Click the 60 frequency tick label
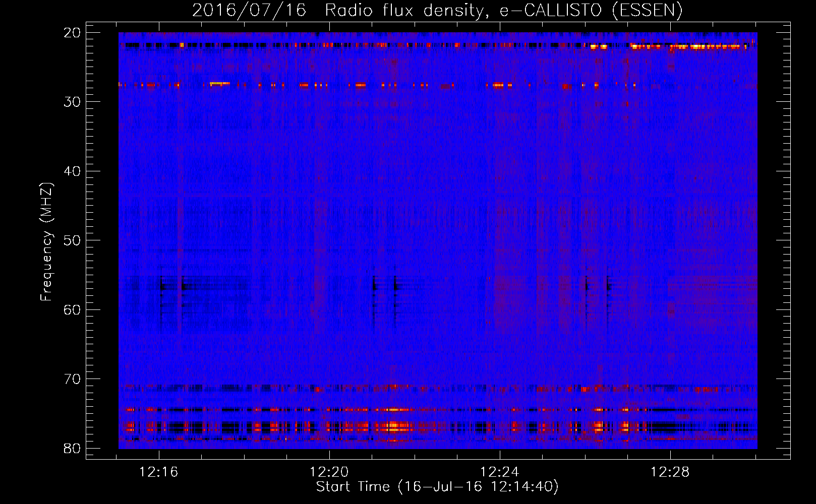Viewport: 816px width, 504px height. pyautogui.click(x=73, y=309)
